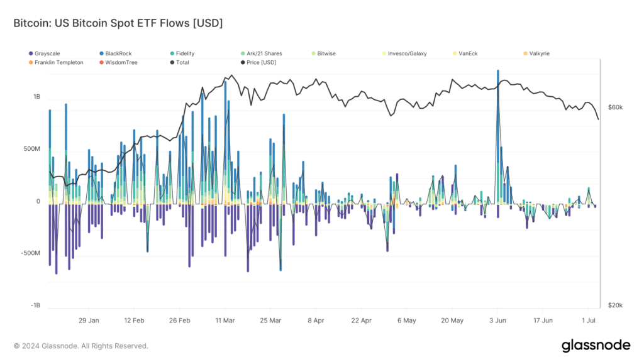Click the 3 Jun date label
The image size is (644, 362).
tap(498, 321)
